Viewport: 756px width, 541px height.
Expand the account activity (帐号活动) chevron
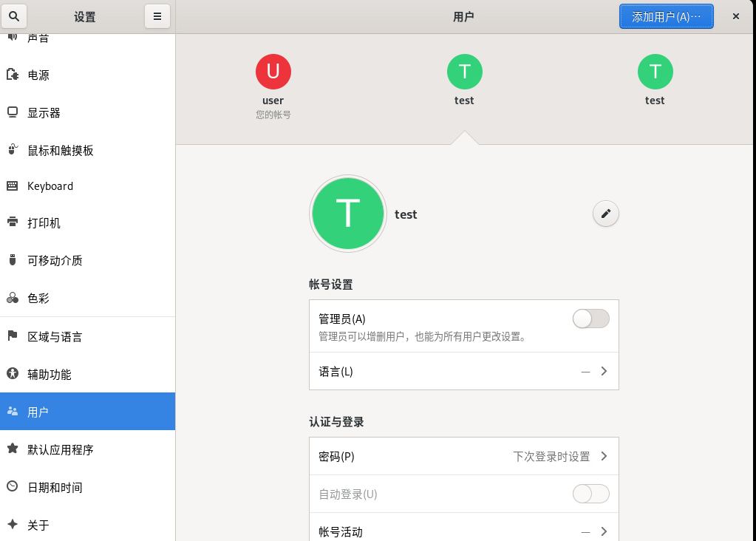(604, 531)
